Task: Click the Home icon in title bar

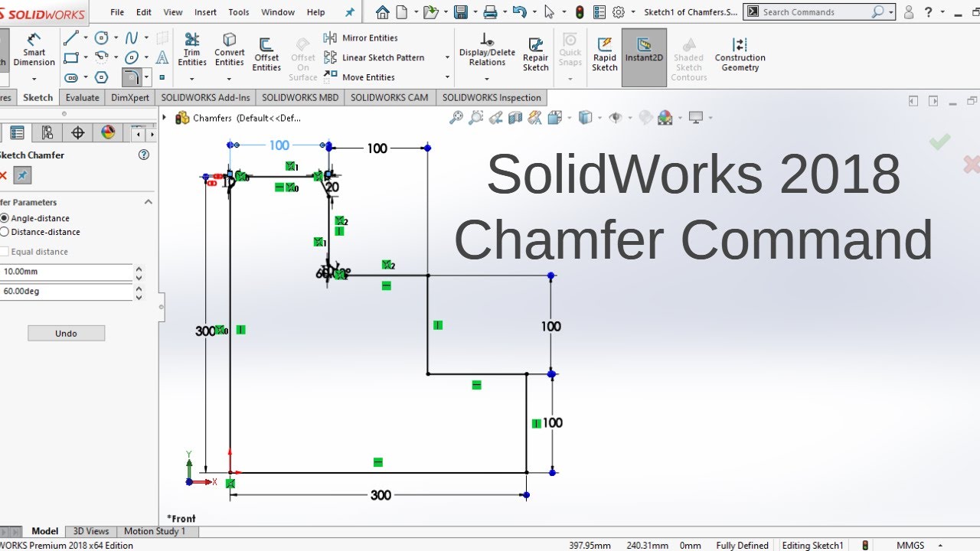Action: point(383,12)
